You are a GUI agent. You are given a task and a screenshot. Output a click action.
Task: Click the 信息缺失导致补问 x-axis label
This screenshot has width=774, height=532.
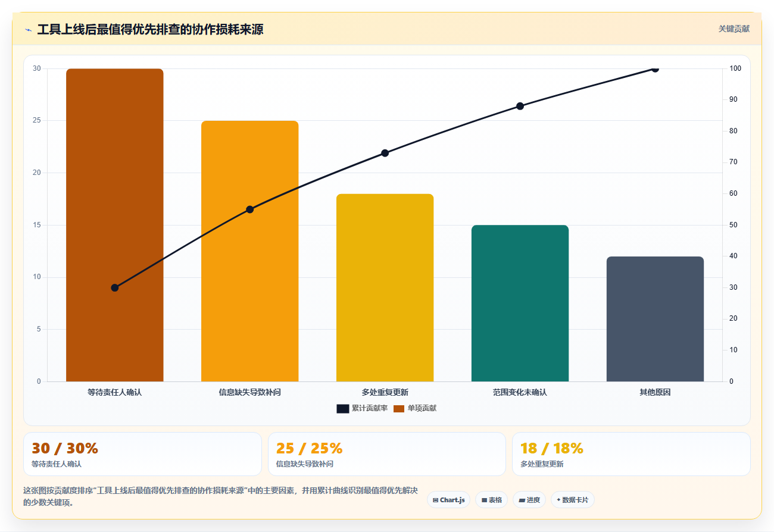pos(249,392)
